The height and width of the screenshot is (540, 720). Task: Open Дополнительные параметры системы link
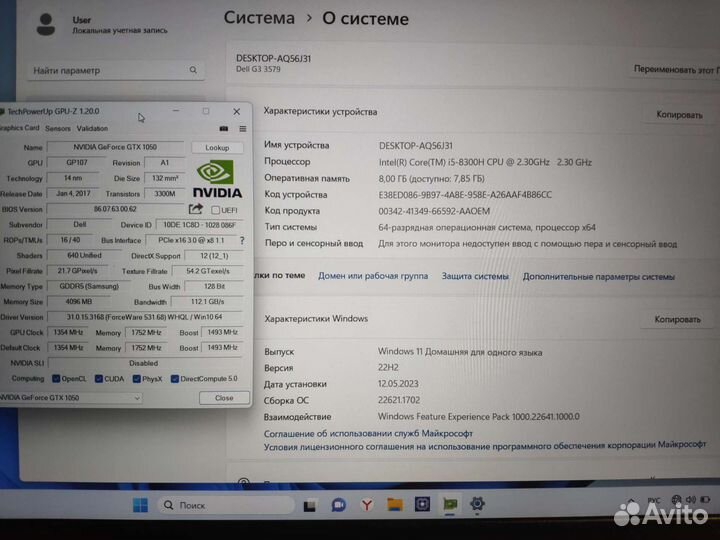tap(598, 277)
